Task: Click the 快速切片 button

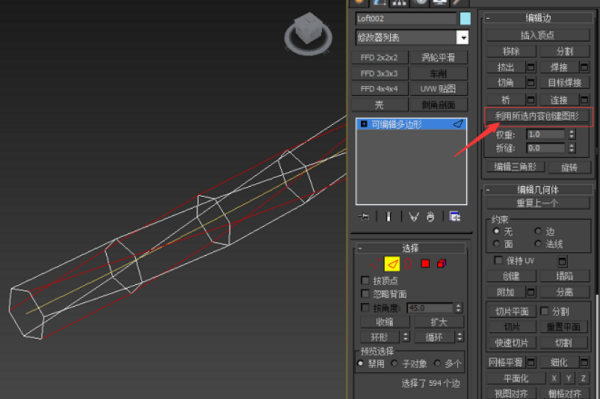Action: (x=512, y=343)
